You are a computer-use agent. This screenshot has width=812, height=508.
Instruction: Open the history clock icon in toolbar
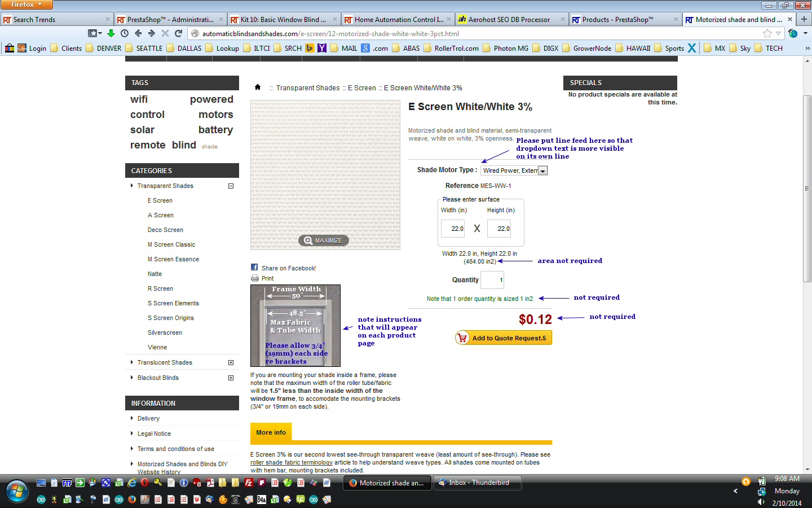click(125, 33)
